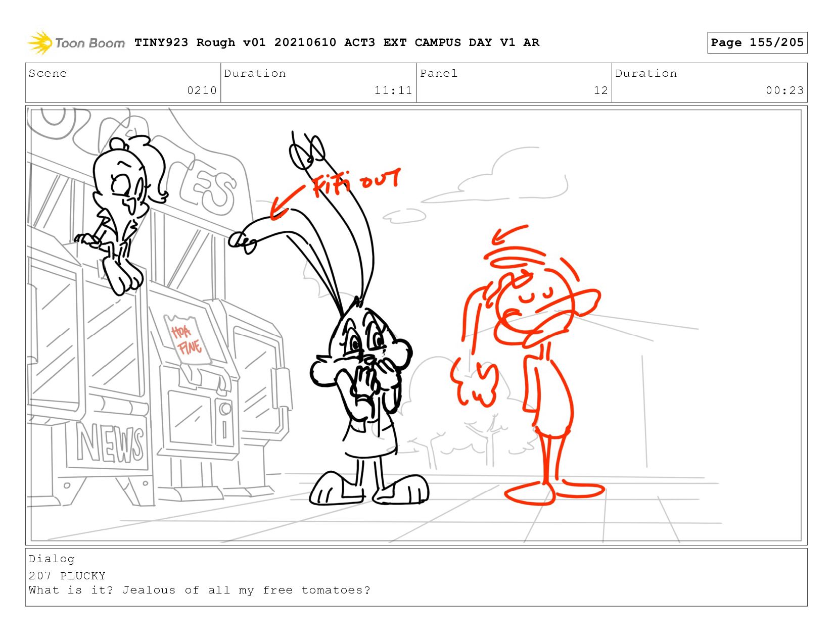Click the girl leaning on the newsstand
834x644 pixels.
(x=121, y=215)
